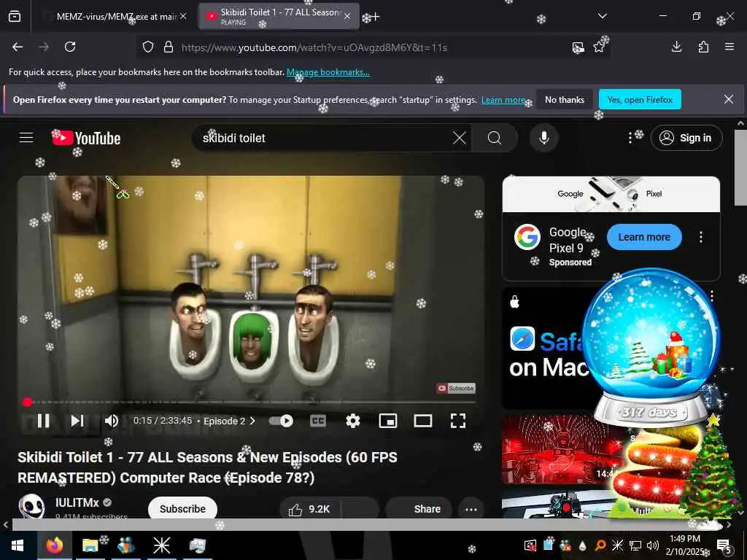Click Firefox icon in taskbar
Viewport: 747px width, 560px height.
[55, 545]
